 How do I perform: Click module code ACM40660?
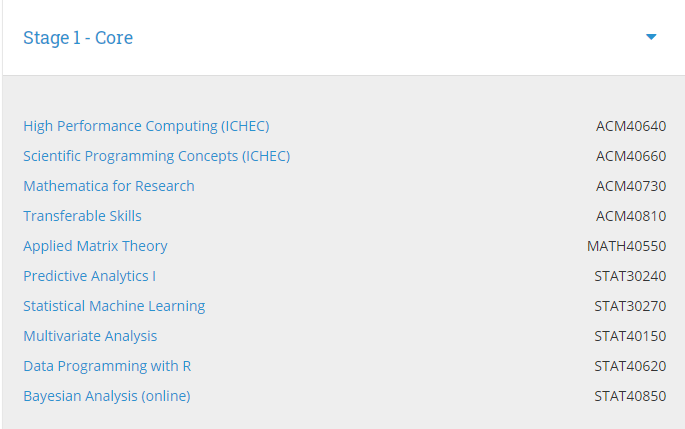click(x=630, y=156)
